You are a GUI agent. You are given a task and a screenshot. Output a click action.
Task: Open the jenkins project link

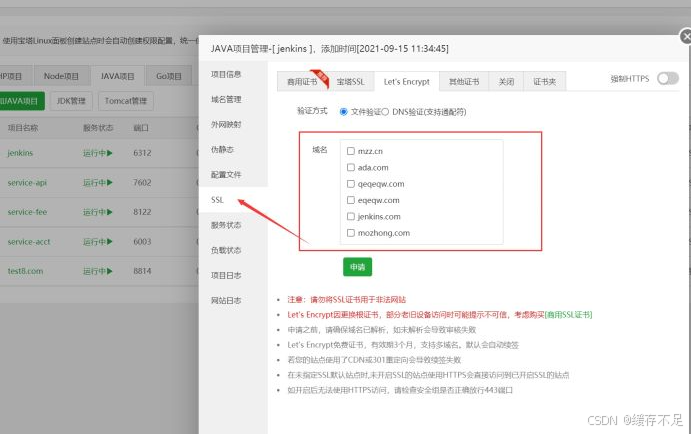pyautogui.click(x=20, y=153)
